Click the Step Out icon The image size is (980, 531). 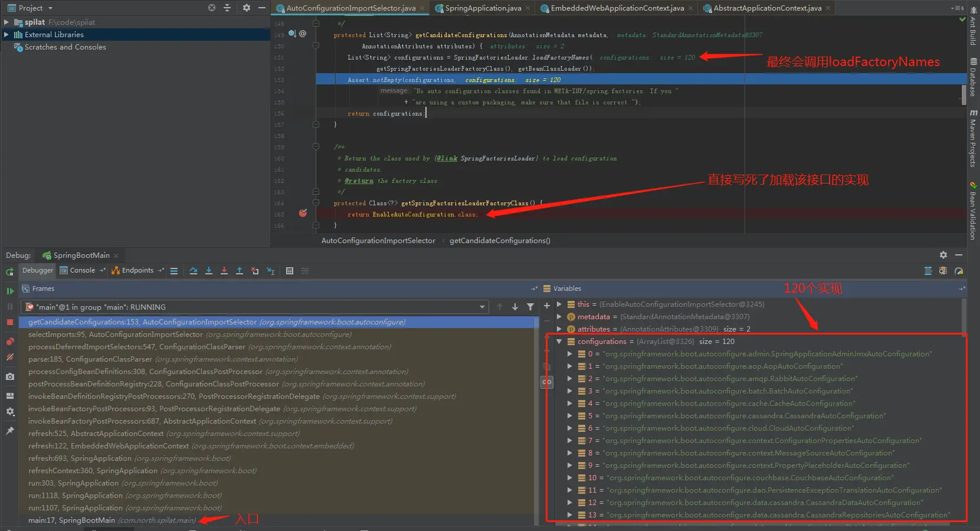pos(240,271)
